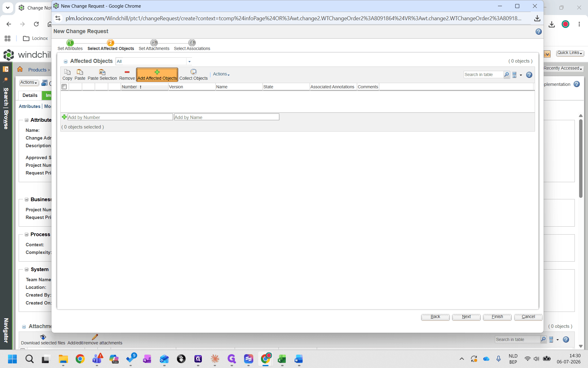This screenshot has height=368, width=588.
Task: Click the Next button
Action: coord(466,317)
